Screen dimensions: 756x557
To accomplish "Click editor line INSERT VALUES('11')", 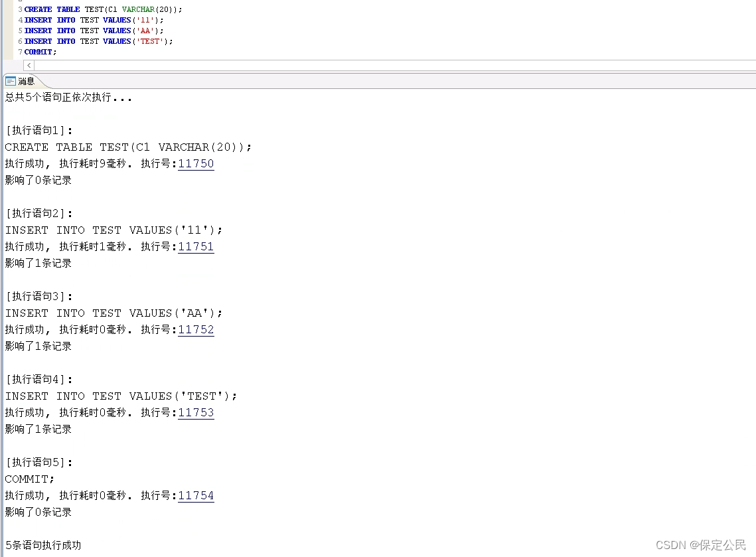I will point(94,20).
